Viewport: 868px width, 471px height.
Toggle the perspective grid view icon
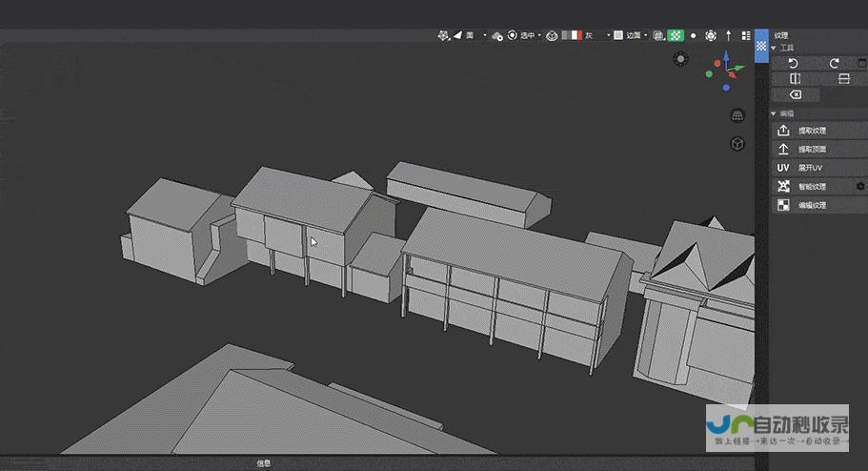(737, 115)
